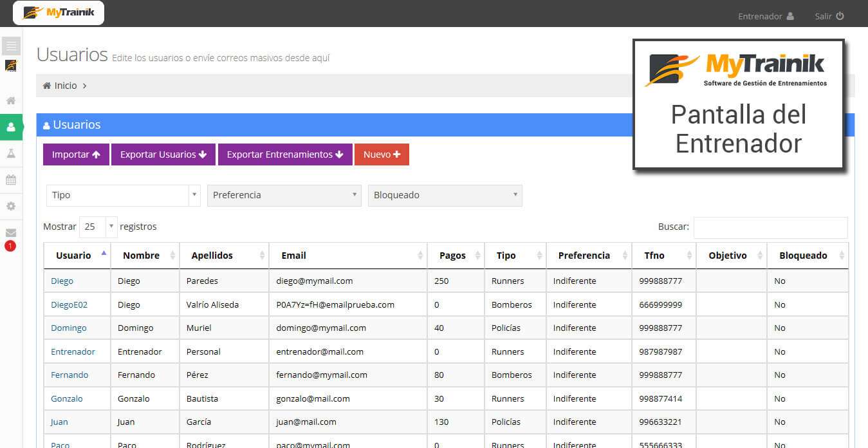Open the calendar icon in sidebar
This screenshot has width=868, height=448.
coord(11,180)
